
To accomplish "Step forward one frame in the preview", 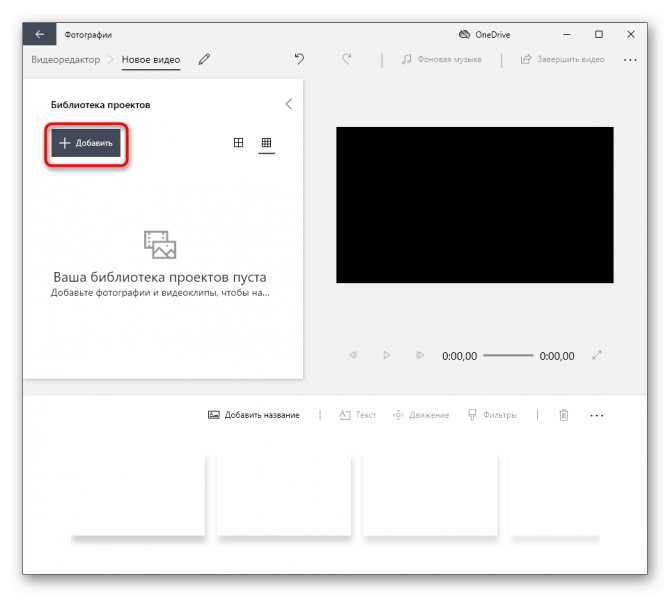I will (x=420, y=355).
